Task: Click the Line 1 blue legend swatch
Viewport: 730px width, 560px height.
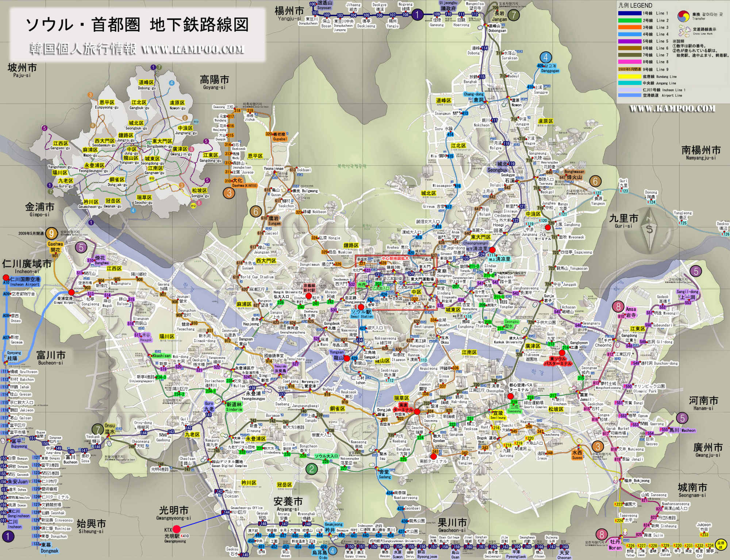Action: click(x=630, y=14)
